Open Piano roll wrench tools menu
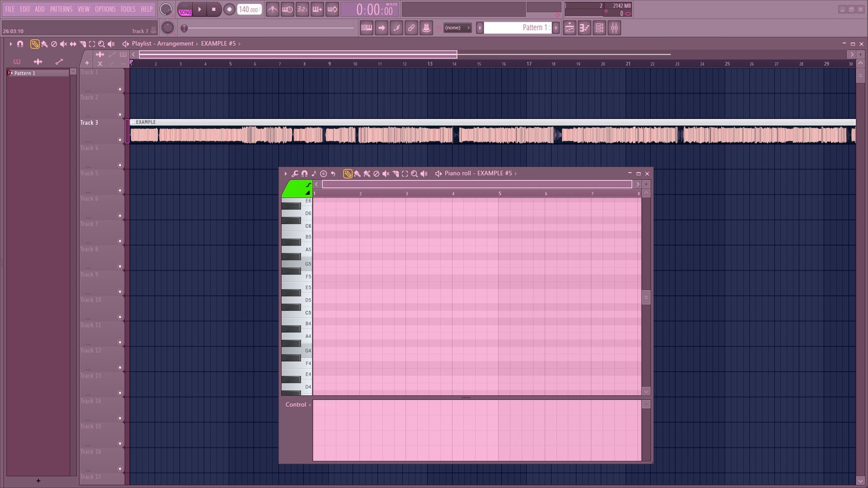This screenshot has height=488, width=868. 295,174
